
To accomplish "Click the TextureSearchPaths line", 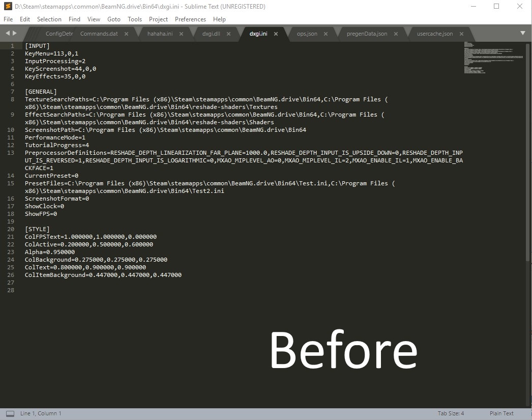I will tap(206, 103).
